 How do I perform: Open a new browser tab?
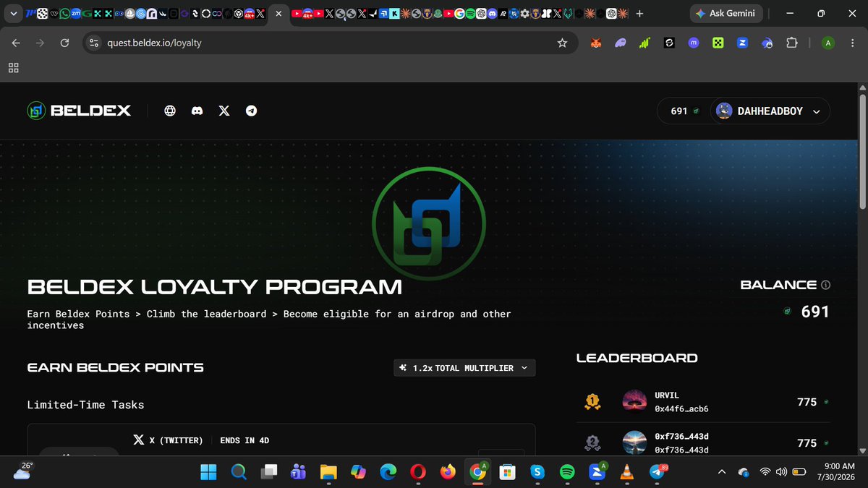click(639, 13)
